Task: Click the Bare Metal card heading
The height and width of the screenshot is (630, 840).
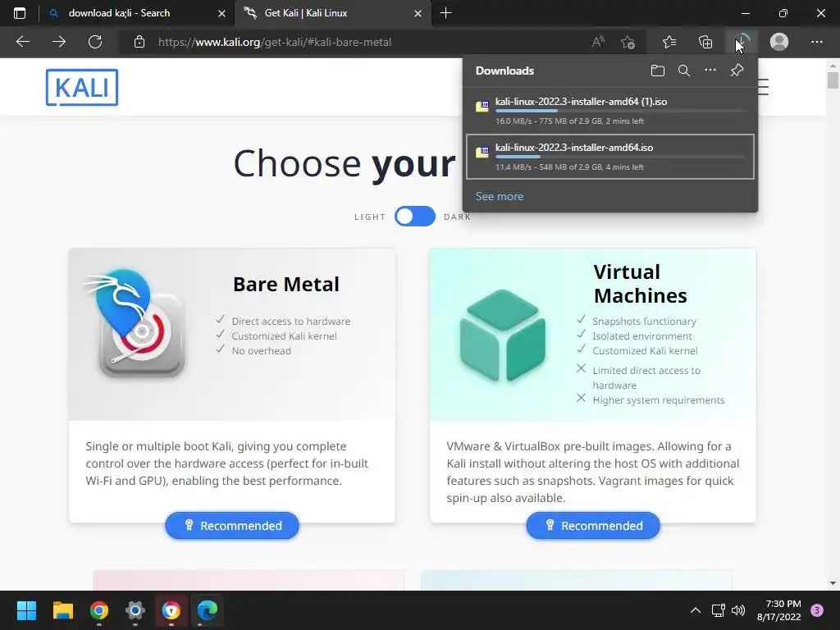Action: point(286,285)
